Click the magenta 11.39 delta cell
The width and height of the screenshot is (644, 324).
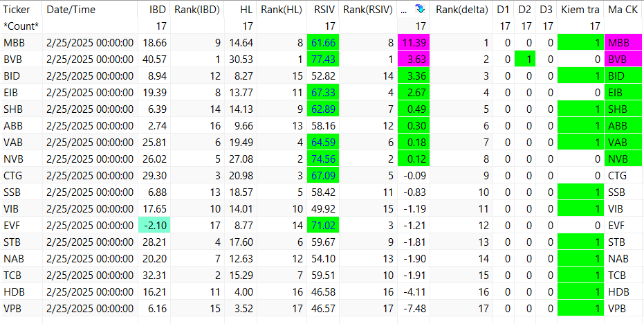click(x=413, y=43)
